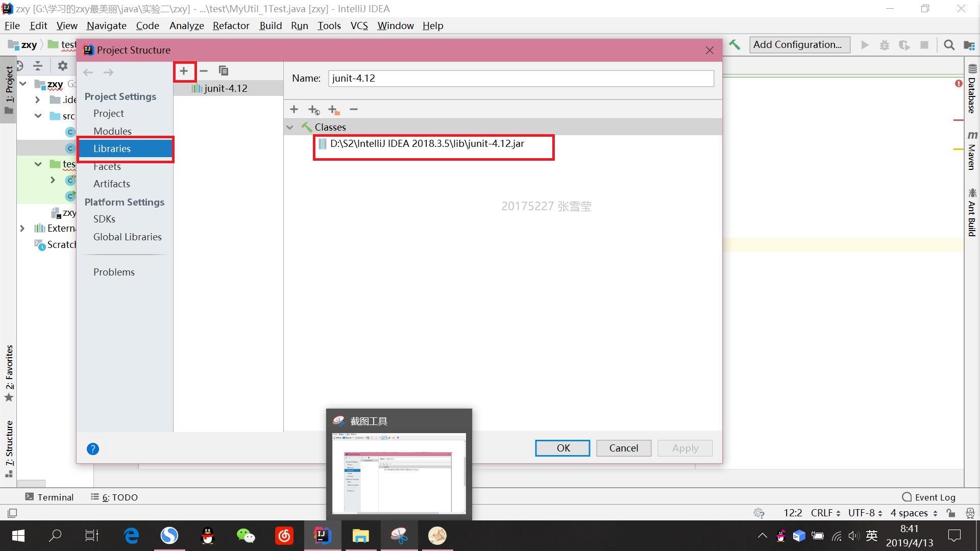Go forward in Project Structure navigation
Image resolution: width=980 pixels, height=551 pixels.
point(108,72)
